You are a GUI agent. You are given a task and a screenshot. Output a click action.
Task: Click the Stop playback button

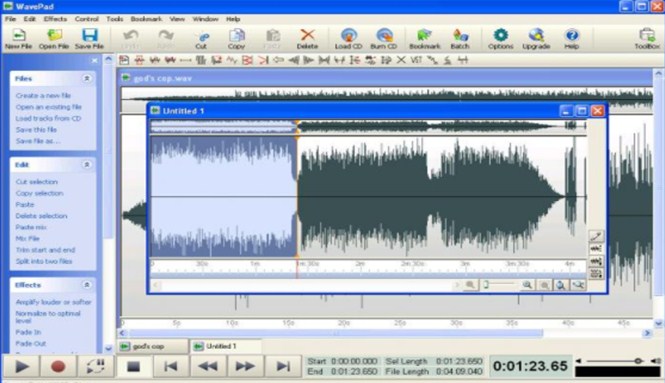pos(134,366)
